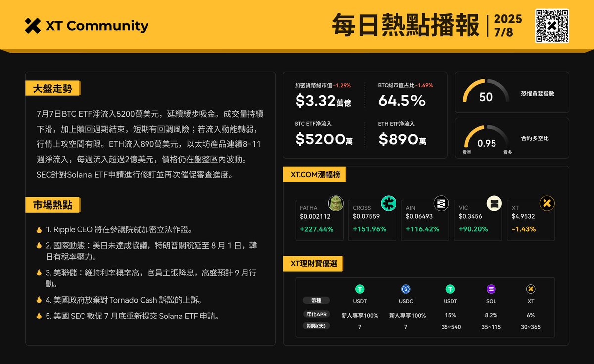Select the 市場熱點 section label

52,205
